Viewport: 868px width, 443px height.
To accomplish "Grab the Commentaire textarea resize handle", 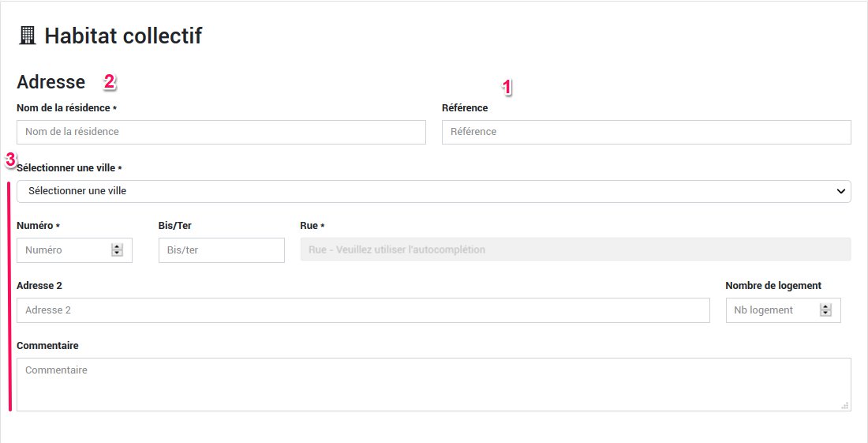I will click(x=845, y=405).
